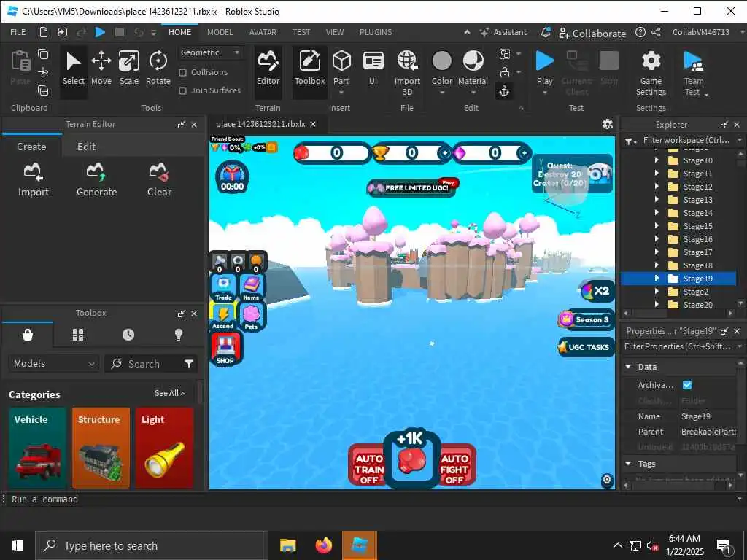Viewport: 747px width, 560px height.
Task: Open the Assistant
Action: 504,32
